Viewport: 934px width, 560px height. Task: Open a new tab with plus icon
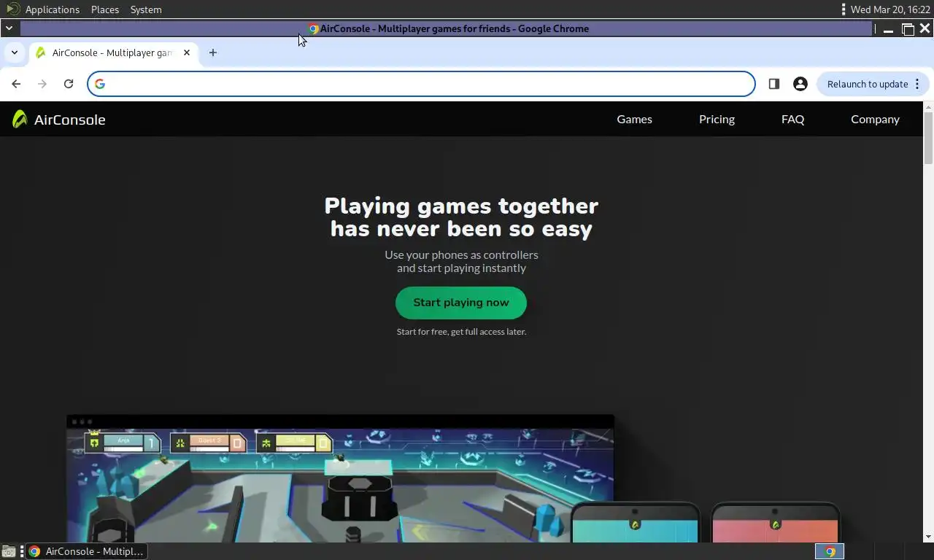(x=213, y=52)
